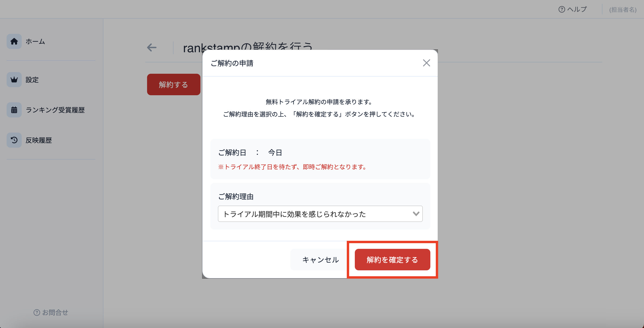The height and width of the screenshot is (328, 644).
Task: Click the dropdown chevron arrow in reason field
Action: coord(416,214)
